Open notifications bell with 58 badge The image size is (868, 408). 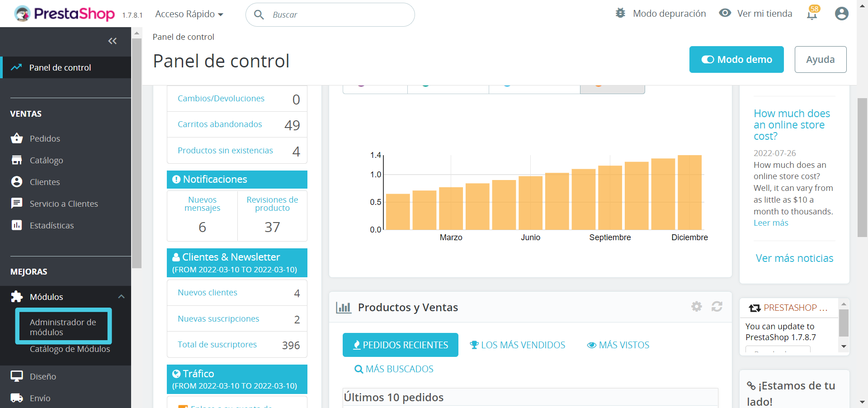813,14
